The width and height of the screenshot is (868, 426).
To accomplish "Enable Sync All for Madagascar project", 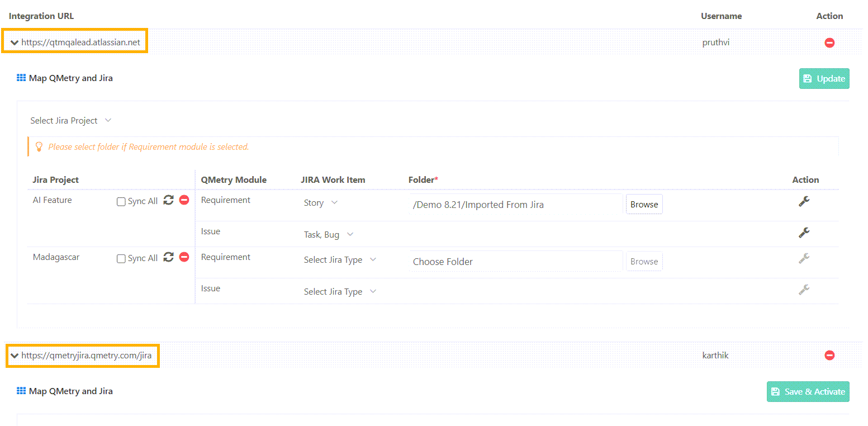I will pos(121,259).
